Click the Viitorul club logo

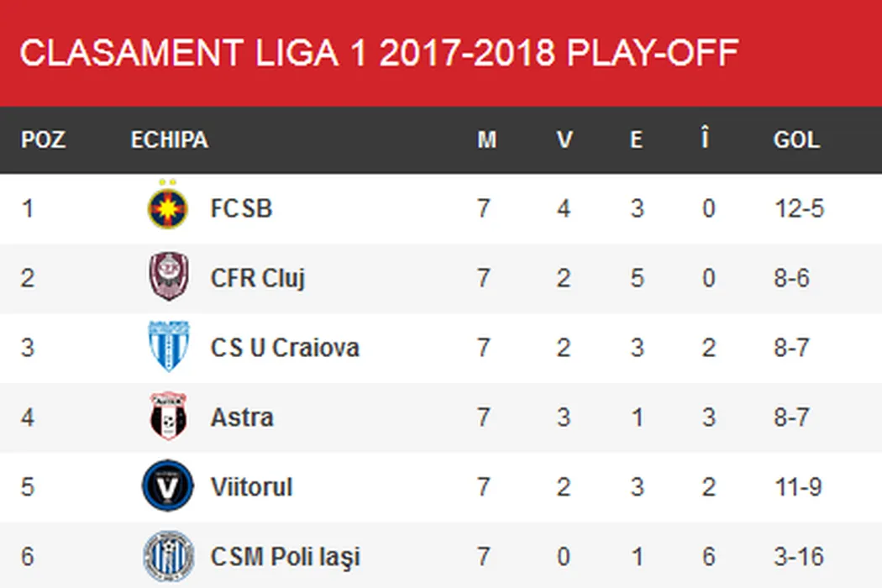[x=168, y=486]
